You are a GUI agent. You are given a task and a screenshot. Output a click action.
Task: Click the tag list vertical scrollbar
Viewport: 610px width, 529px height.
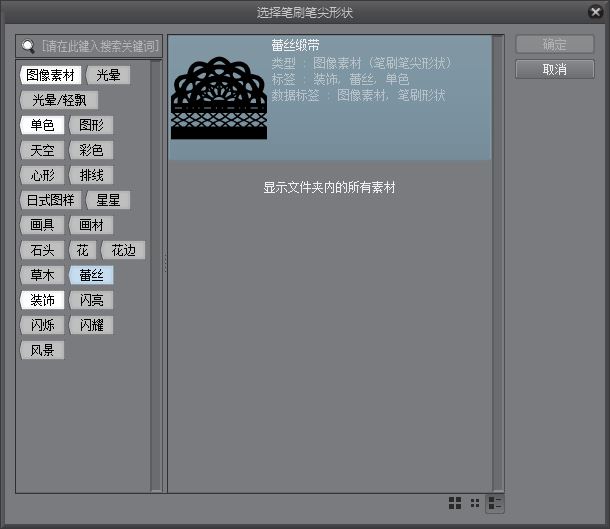click(156, 275)
